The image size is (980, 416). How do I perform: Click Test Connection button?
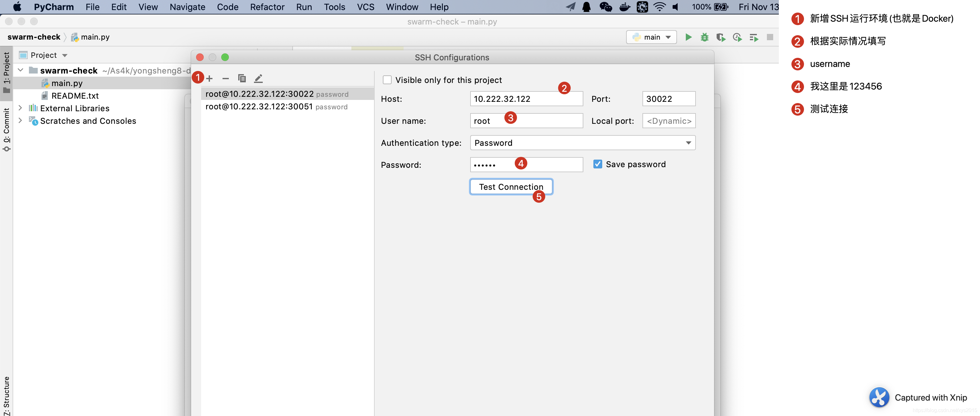pyautogui.click(x=511, y=186)
